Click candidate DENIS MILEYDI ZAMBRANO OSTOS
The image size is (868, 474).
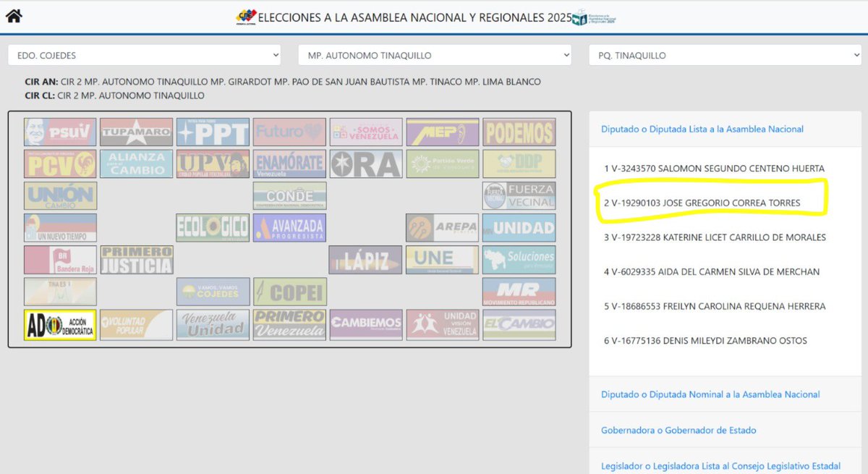(x=705, y=340)
